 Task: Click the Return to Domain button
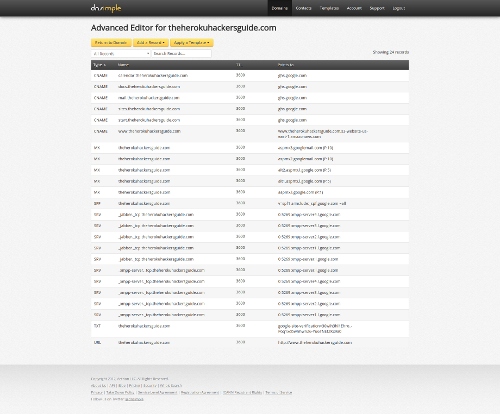click(111, 43)
